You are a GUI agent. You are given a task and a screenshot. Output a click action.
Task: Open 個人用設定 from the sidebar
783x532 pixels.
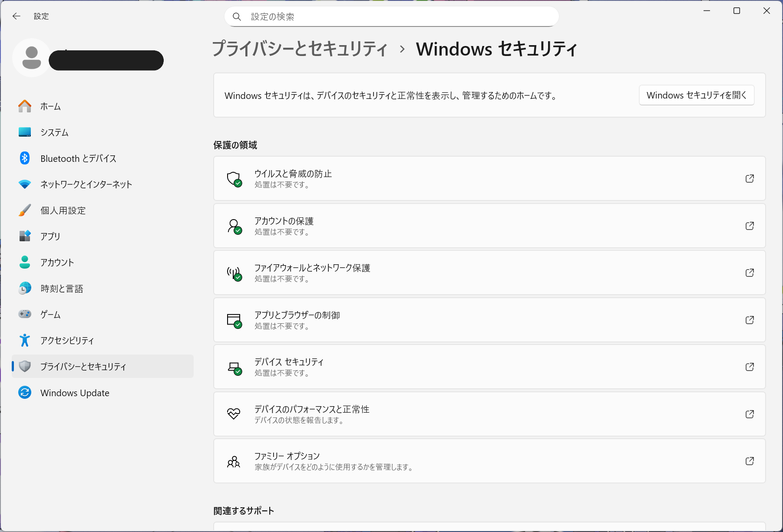(x=63, y=210)
